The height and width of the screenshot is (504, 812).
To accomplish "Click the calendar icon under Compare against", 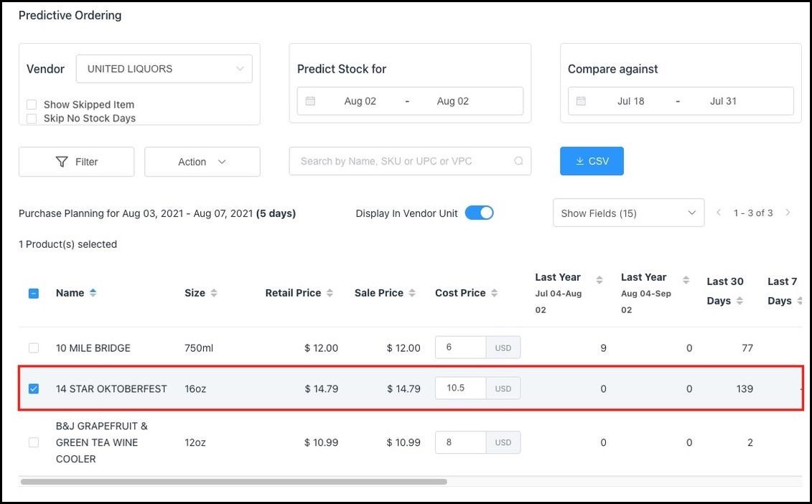I will (582, 101).
